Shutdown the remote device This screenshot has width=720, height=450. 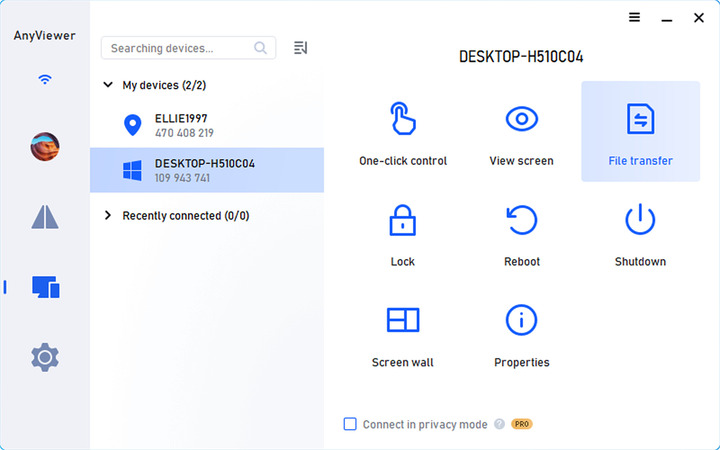point(640,221)
